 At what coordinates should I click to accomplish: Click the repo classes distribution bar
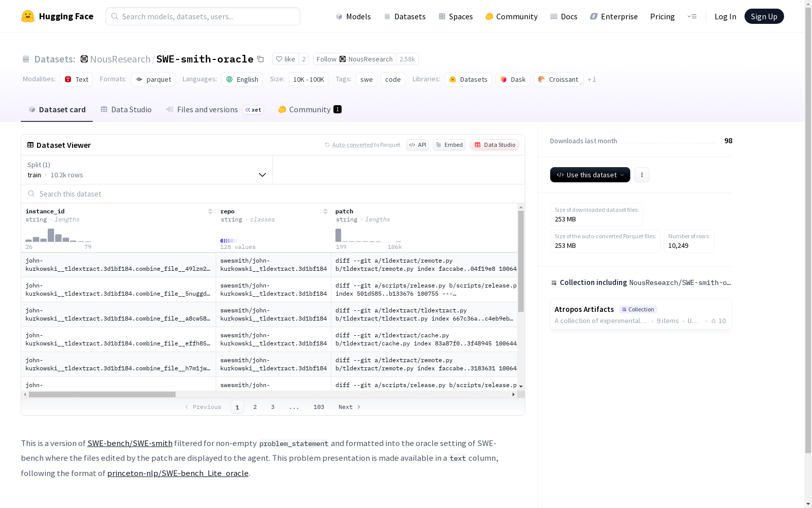click(229, 241)
